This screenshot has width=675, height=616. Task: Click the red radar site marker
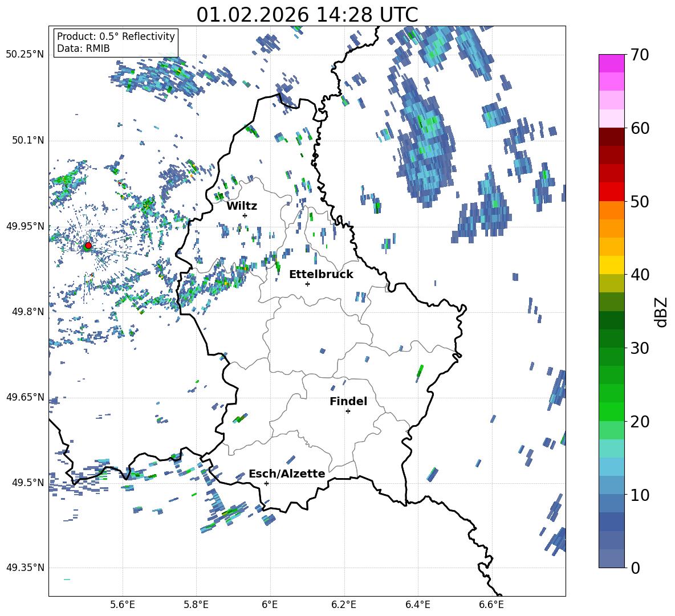[x=88, y=245]
